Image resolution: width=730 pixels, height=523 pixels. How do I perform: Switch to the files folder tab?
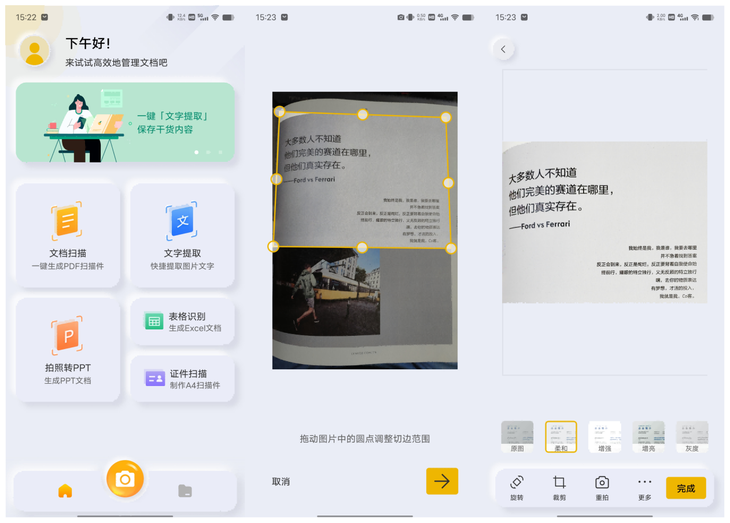coord(185,490)
